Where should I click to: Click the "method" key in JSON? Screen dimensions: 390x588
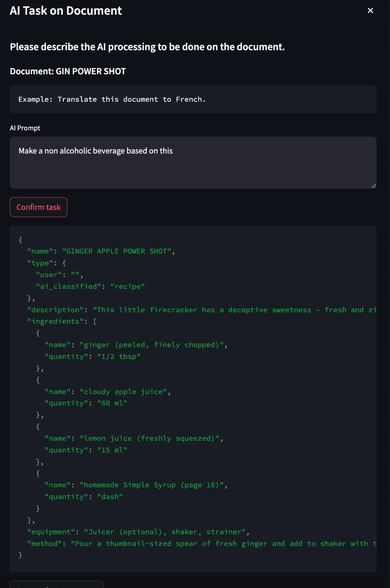tap(44, 544)
